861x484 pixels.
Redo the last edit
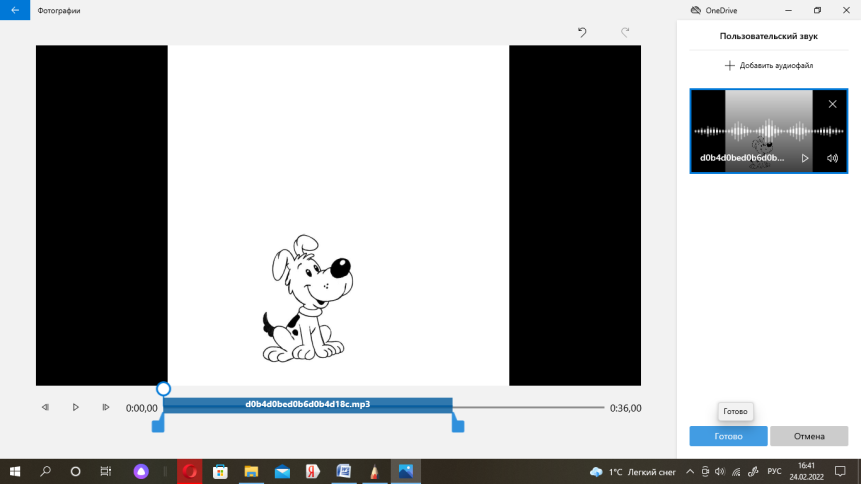click(625, 32)
